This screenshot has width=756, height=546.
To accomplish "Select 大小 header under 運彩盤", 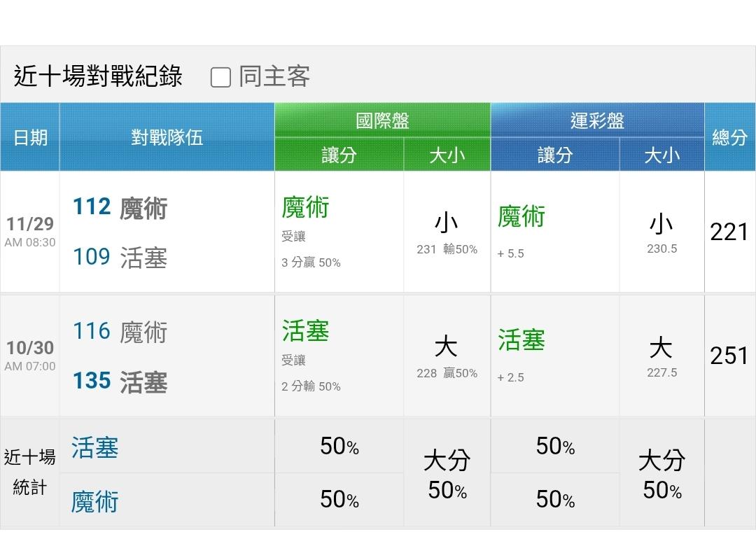I will [661, 155].
